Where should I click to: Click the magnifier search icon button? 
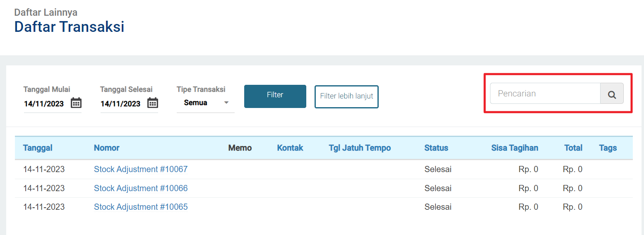click(x=612, y=94)
